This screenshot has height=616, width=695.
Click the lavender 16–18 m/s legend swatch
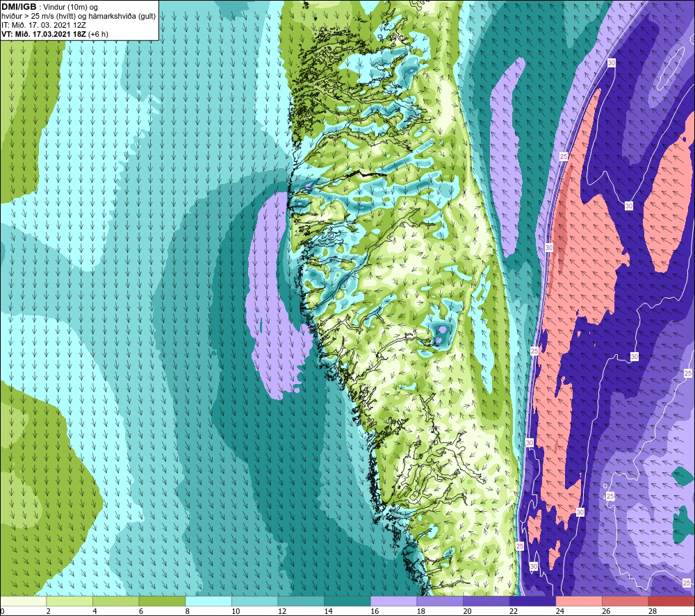[393, 601]
